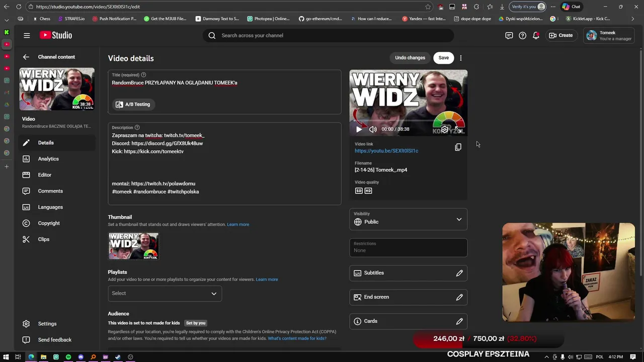
Task: Open the Chess bookmark
Action: [41, 19]
